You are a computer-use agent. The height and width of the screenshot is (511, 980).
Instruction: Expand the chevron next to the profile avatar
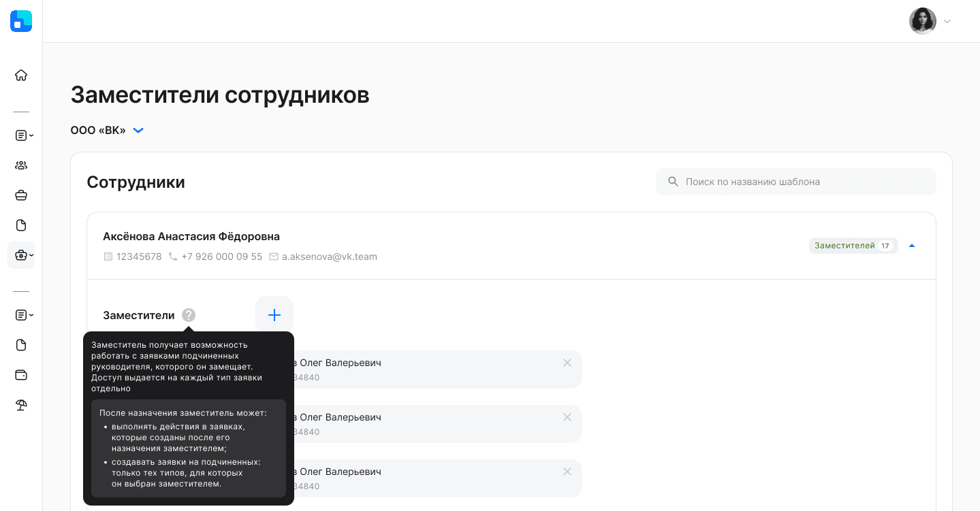[x=947, y=21]
